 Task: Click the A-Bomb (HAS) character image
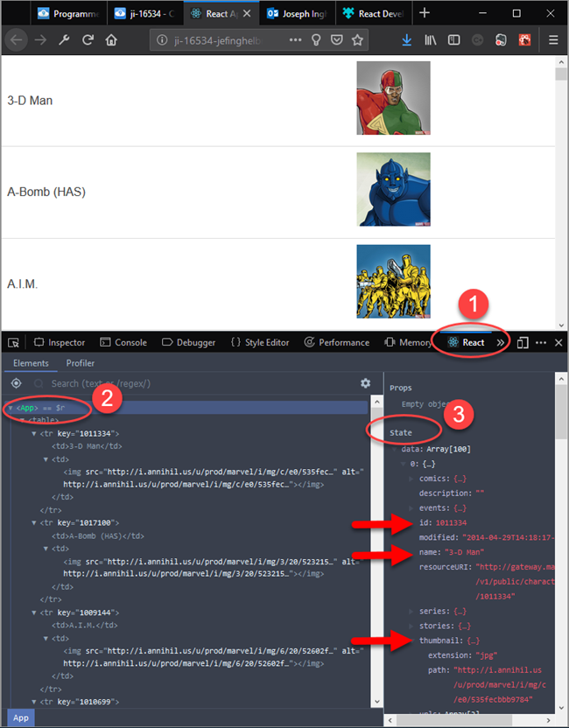coord(393,189)
